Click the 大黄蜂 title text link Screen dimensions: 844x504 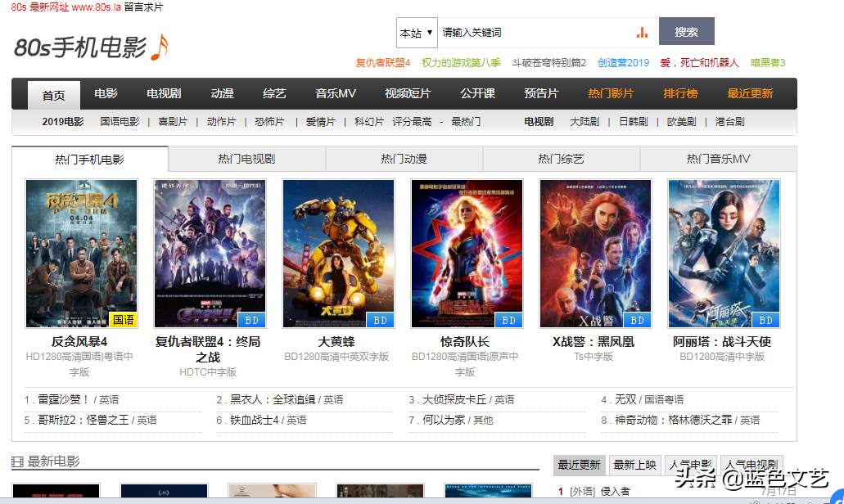point(336,341)
